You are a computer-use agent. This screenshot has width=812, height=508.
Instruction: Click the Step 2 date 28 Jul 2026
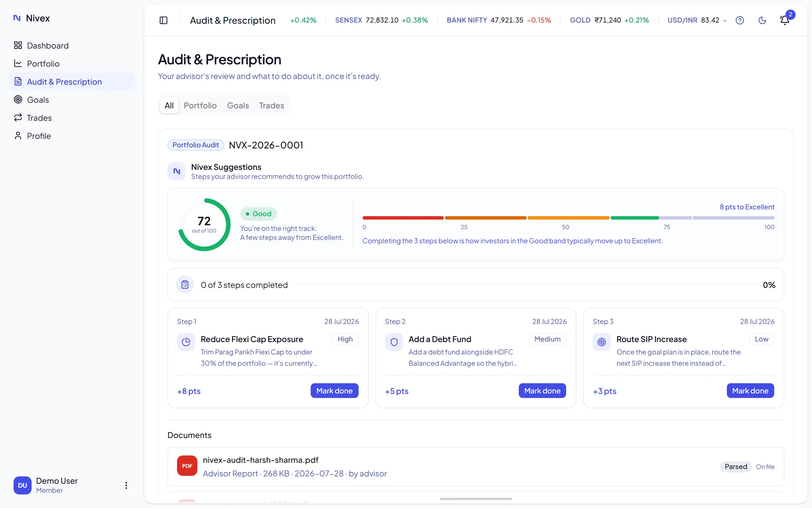[549, 321]
